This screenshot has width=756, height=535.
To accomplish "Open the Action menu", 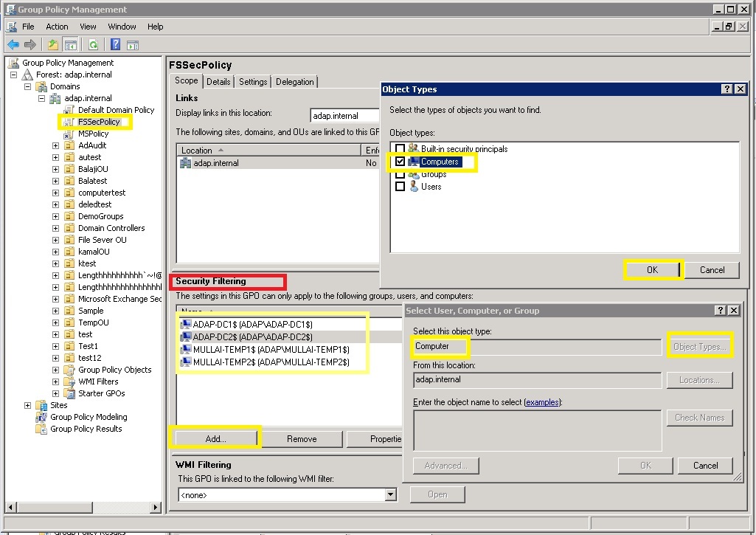I will pos(57,26).
